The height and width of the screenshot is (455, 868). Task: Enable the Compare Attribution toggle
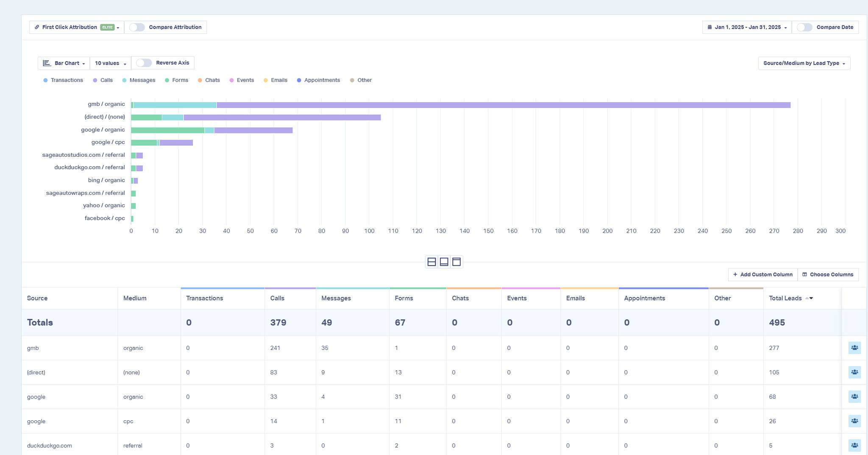137,27
